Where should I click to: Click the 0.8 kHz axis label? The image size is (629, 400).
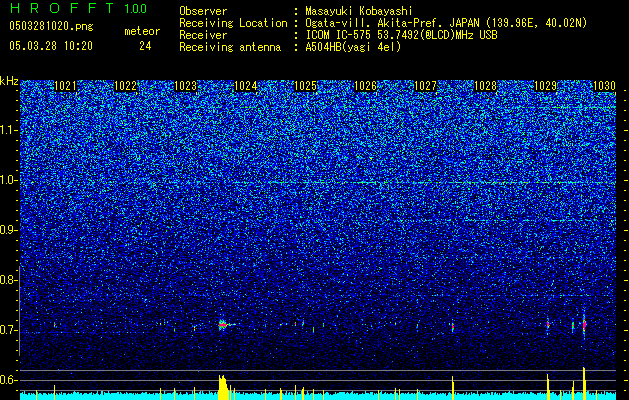tap(8, 280)
